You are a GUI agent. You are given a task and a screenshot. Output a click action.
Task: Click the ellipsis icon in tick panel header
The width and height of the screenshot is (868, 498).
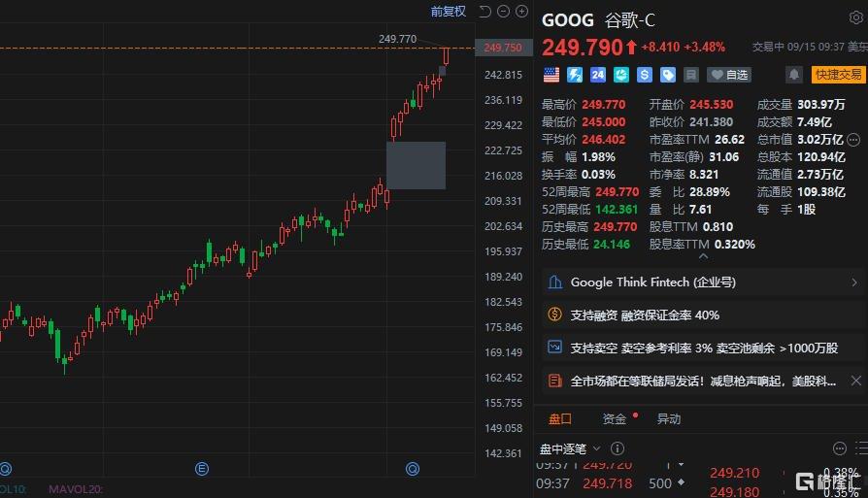click(x=839, y=448)
